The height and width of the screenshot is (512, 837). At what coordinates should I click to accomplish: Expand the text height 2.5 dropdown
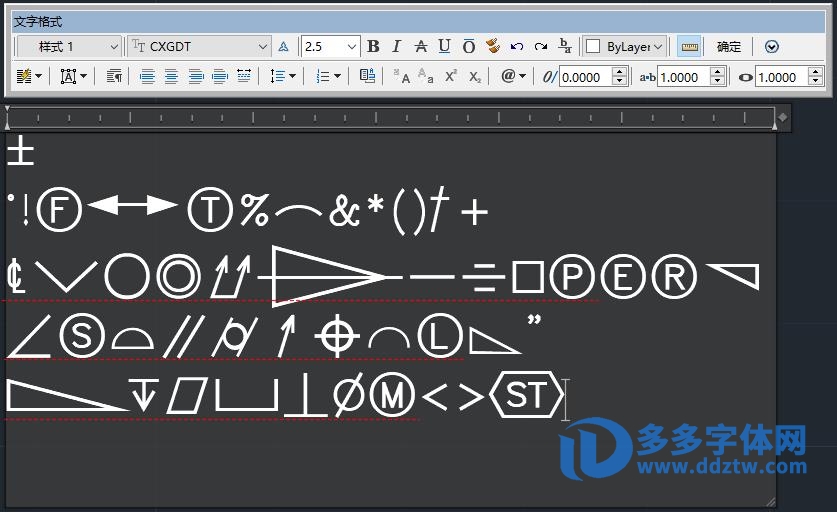tap(351, 46)
